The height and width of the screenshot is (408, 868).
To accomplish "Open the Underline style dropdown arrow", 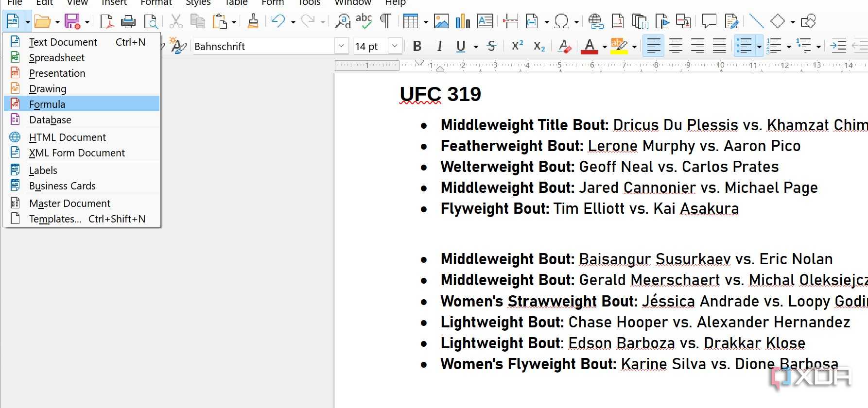I will click(476, 47).
